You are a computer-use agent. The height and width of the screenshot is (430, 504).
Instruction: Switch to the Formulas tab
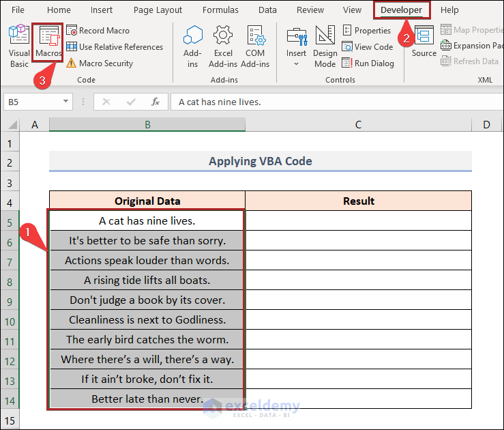pyautogui.click(x=220, y=10)
